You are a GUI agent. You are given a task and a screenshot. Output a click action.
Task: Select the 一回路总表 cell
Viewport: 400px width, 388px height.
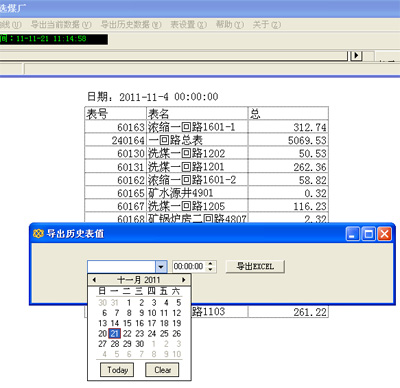click(197, 140)
